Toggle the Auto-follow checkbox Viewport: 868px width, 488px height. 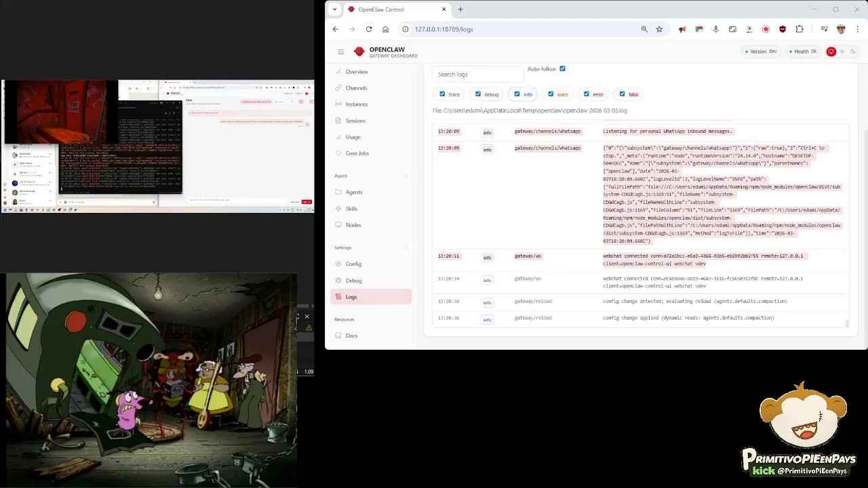[x=562, y=68]
